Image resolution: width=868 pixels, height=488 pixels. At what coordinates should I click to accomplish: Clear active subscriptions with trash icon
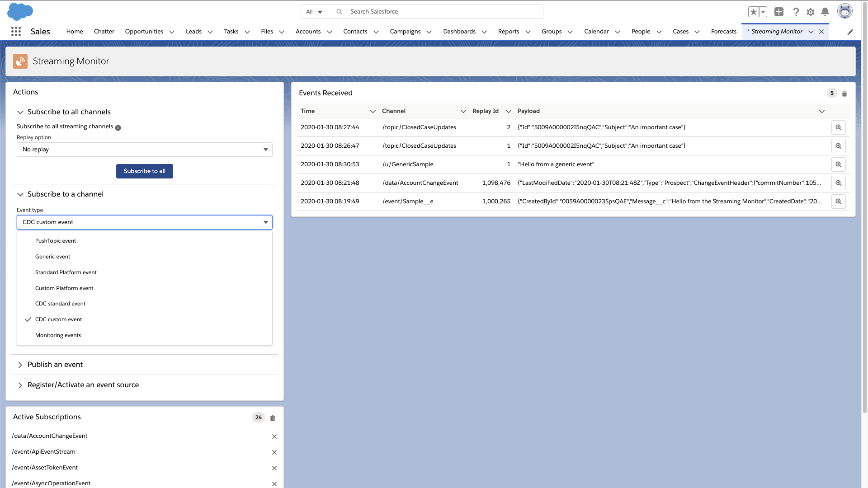click(273, 418)
